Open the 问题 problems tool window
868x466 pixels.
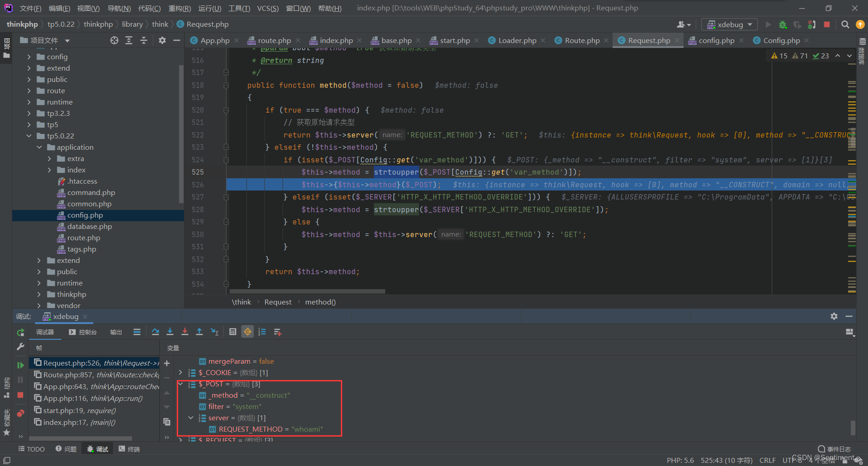pos(66,449)
